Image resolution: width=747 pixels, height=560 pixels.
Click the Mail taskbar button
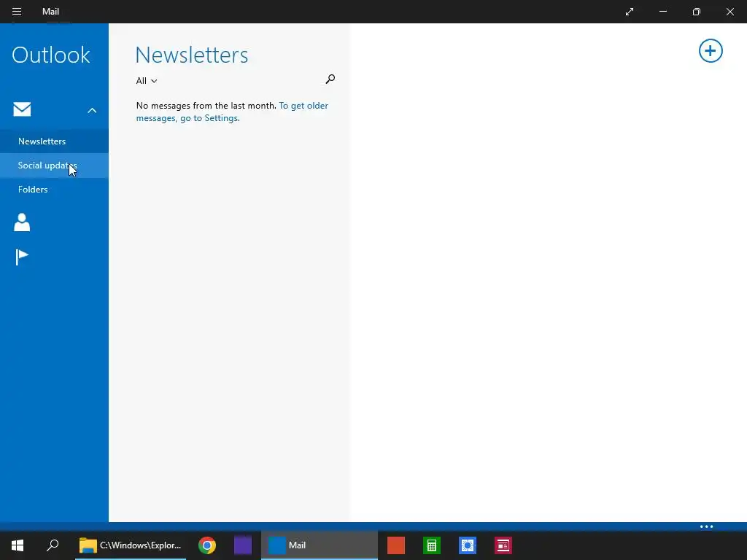[320, 545]
